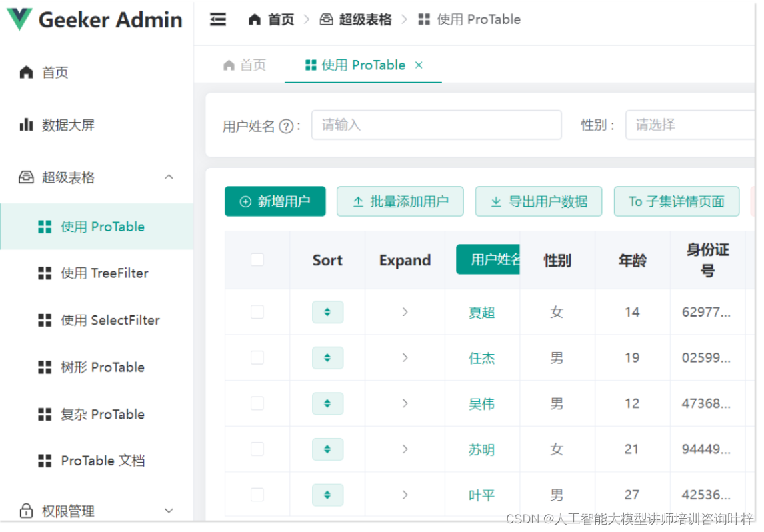Expand the 任杰 table row

click(x=405, y=357)
